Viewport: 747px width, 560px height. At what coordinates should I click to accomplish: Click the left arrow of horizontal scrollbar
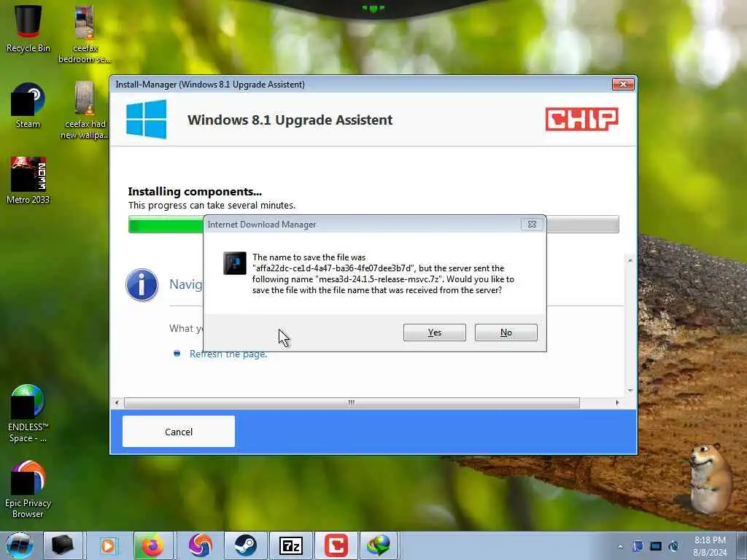[117, 402]
